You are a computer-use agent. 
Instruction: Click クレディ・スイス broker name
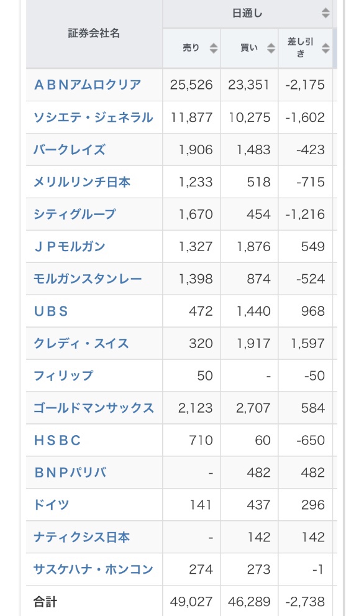pyautogui.click(x=81, y=343)
